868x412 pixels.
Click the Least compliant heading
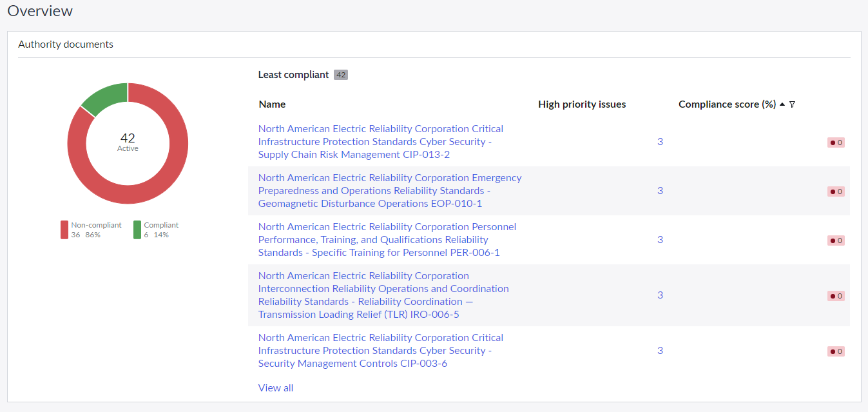(x=293, y=75)
